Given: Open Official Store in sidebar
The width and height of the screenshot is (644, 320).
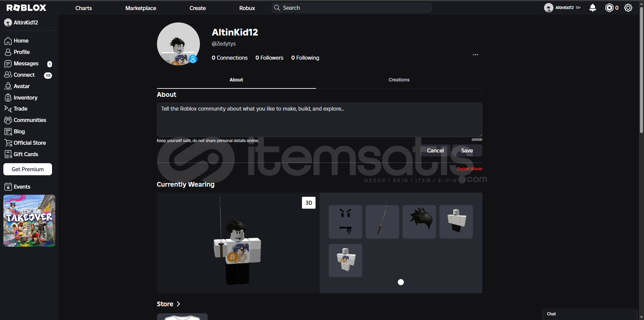Looking at the screenshot, I should pyautogui.click(x=29, y=143).
